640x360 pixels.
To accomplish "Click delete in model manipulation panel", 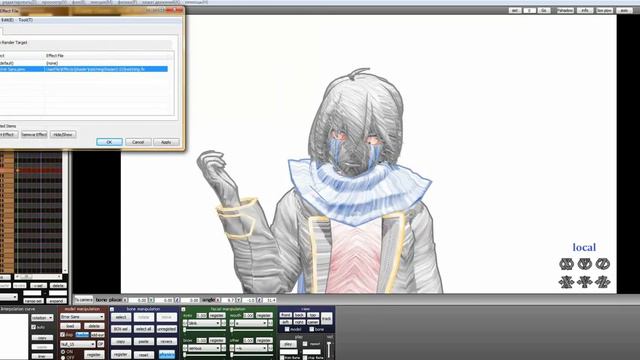I will click(94, 326).
